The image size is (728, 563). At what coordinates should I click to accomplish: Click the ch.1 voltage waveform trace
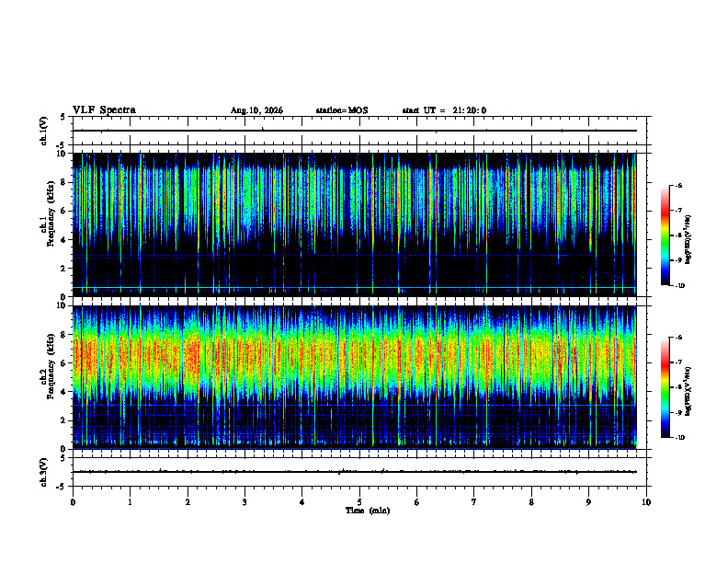(354, 131)
